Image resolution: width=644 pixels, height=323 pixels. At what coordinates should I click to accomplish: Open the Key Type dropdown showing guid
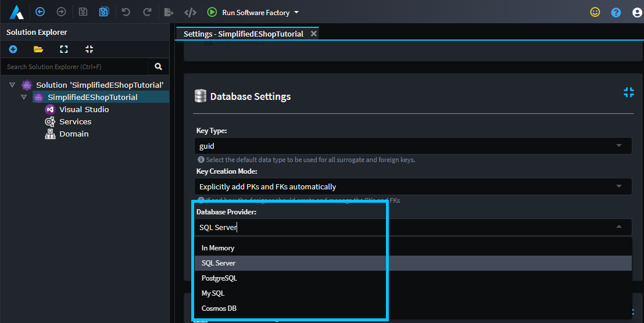(x=413, y=146)
